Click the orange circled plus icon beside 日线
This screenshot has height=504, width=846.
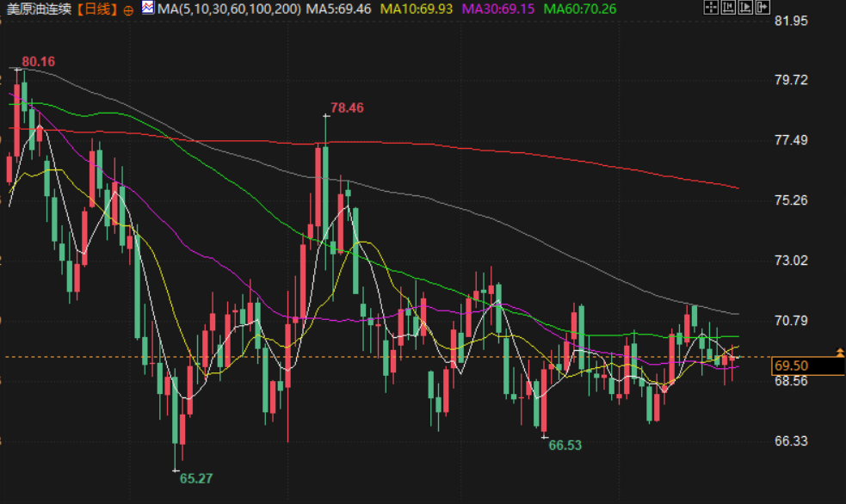click(x=128, y=9)
